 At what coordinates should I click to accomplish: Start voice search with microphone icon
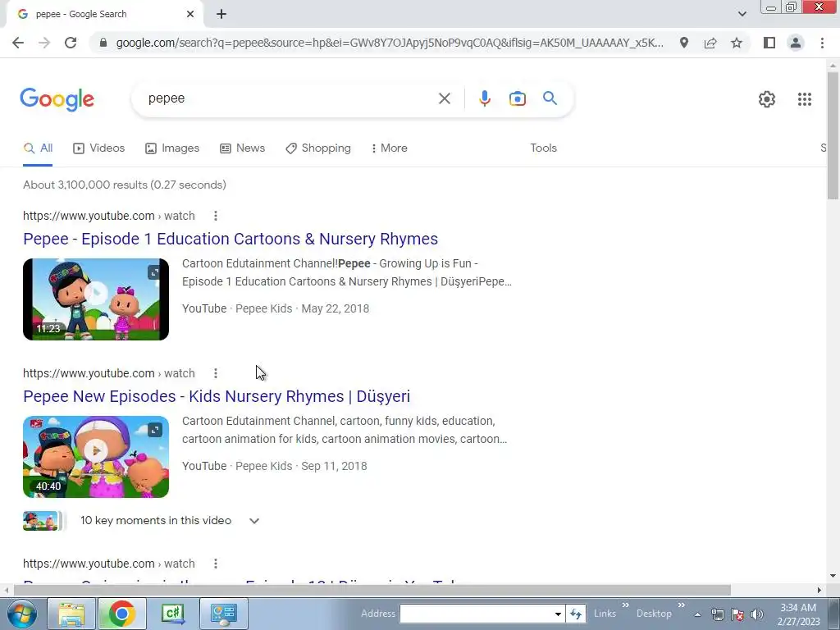click(485, 98)
